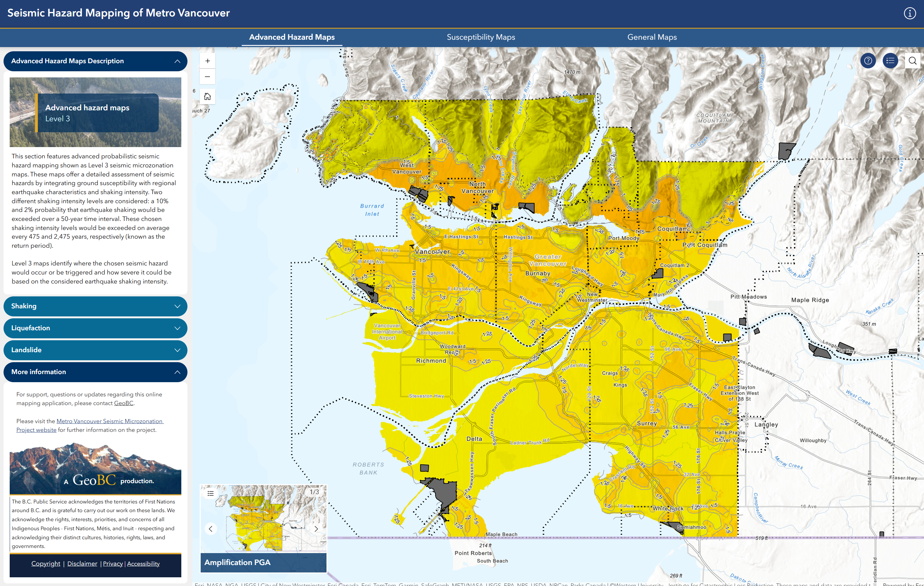Expand the Liquefaction section

95,328
